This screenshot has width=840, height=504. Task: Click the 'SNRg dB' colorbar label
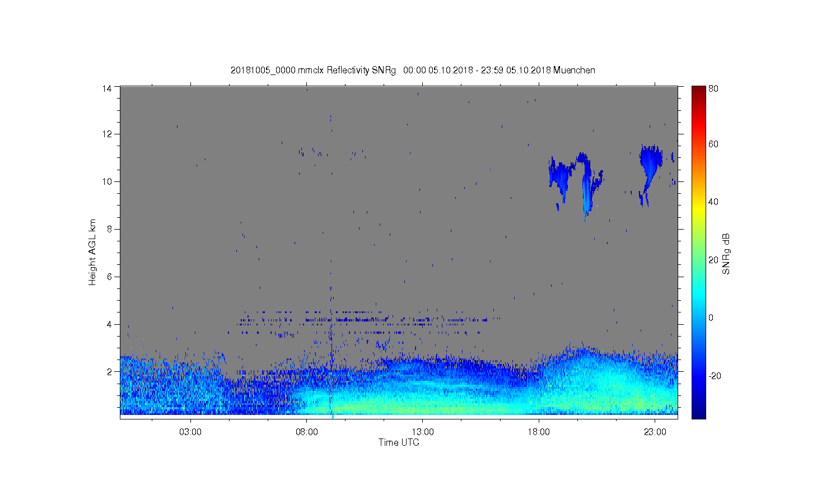click(x=726, y=254)
